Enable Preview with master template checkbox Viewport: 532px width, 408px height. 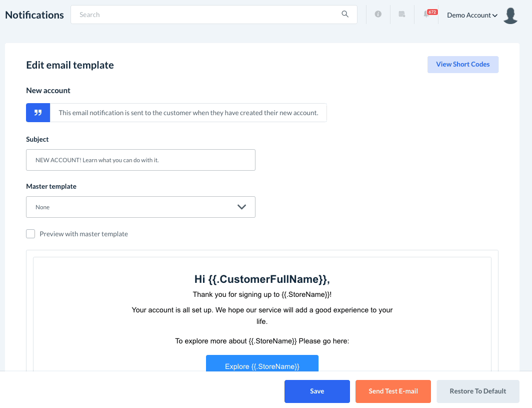click(x=31, y=234)
